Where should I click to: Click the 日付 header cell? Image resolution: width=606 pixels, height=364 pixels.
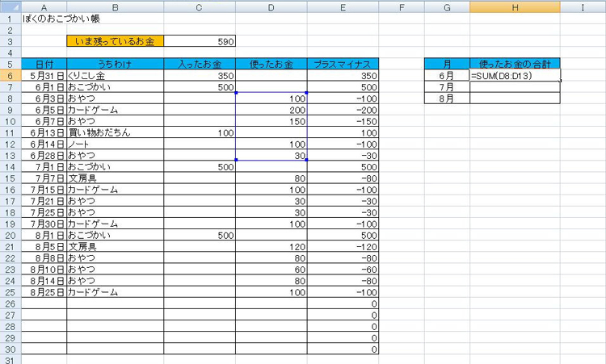click(44, 64)
